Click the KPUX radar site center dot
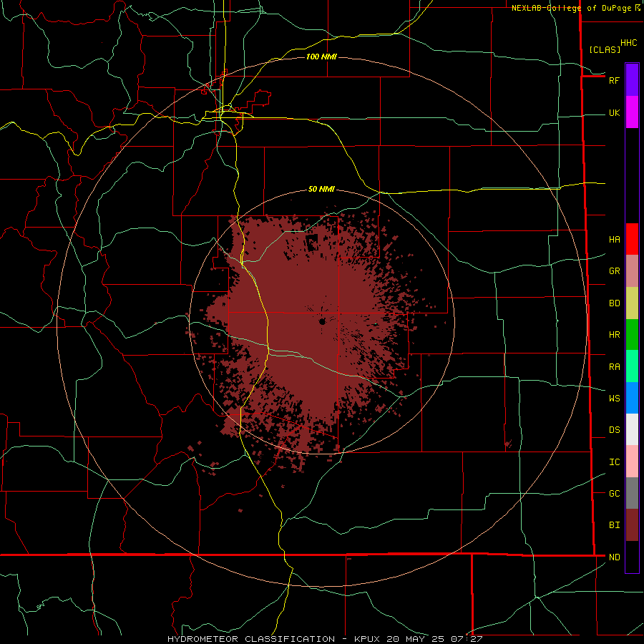 (x=323, y=321)
